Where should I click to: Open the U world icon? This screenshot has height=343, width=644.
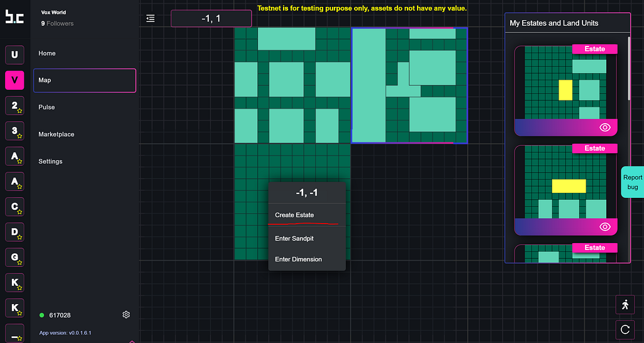[14, 55]
